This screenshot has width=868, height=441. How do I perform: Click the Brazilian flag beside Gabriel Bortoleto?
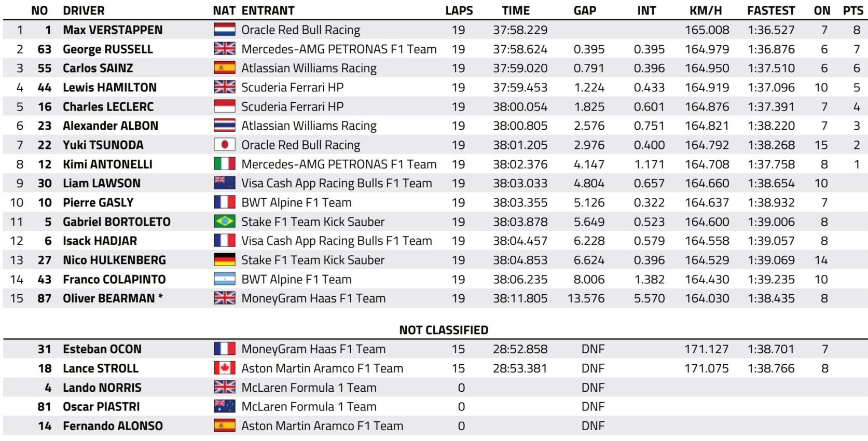click(225, 222)
